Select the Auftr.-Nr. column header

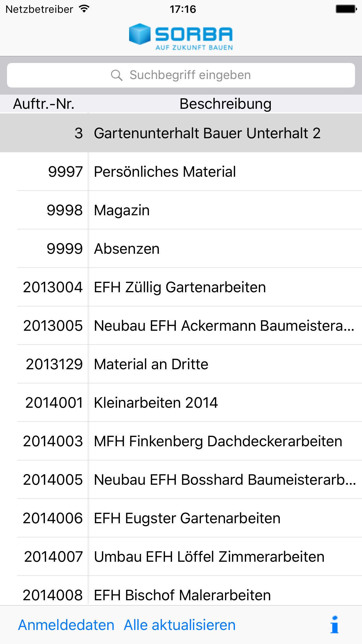44,104
